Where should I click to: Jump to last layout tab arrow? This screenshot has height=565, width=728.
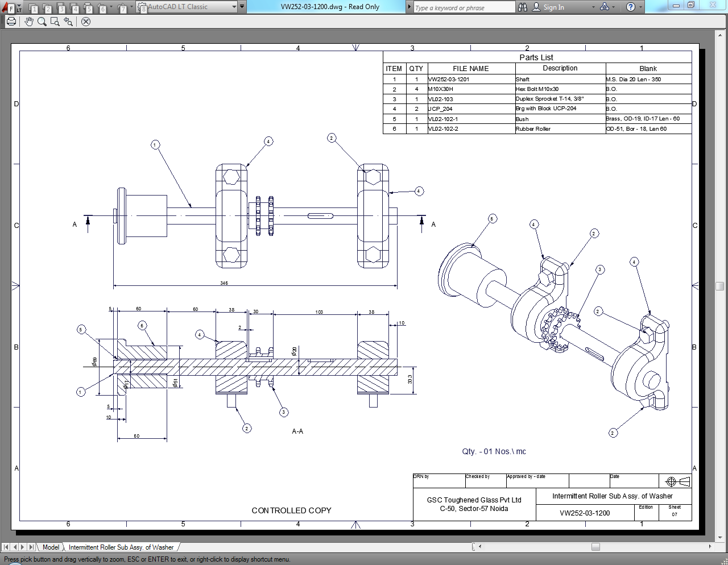31,547
